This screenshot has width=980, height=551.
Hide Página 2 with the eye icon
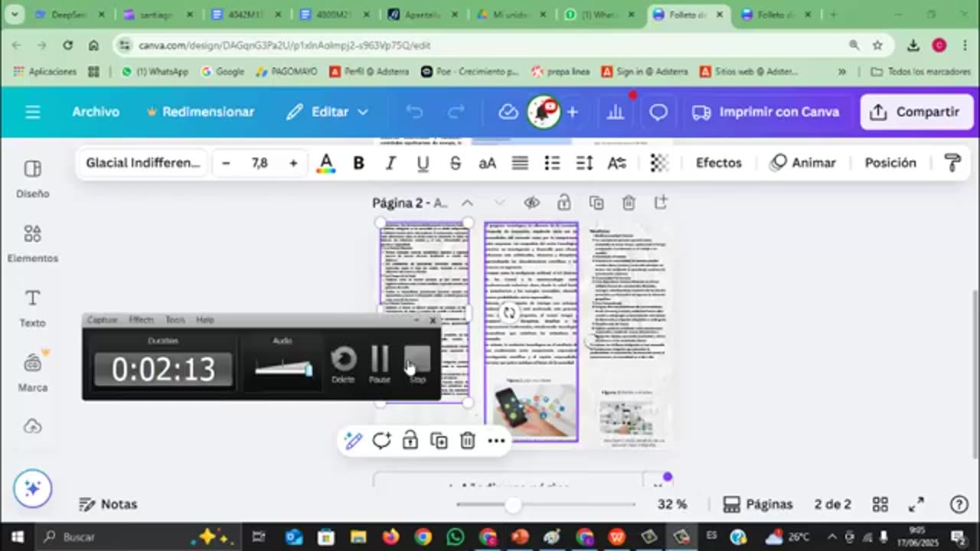pyautogui.click(x=531, y=203)
